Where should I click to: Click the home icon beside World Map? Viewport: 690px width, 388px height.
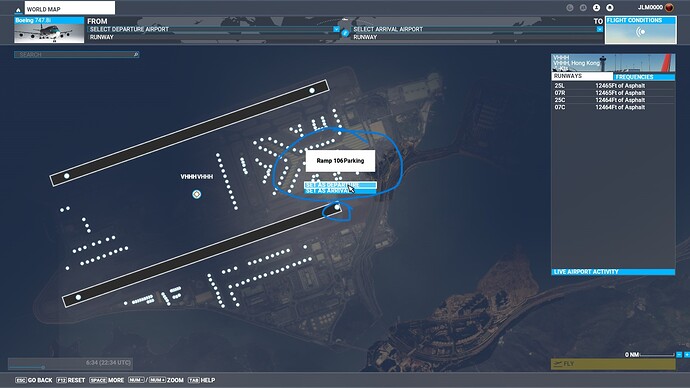[x=18, y=10]
